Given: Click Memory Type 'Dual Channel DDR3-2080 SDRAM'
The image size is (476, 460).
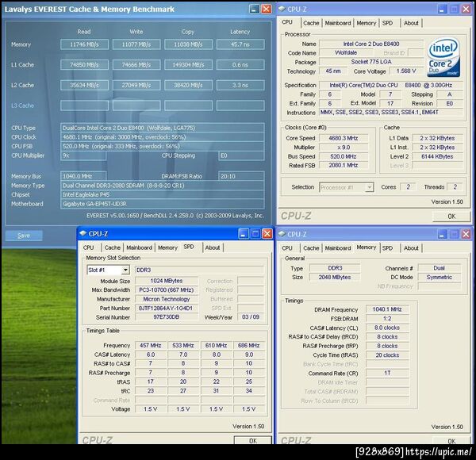Looking at the screenshot, I should click(163, 186).
